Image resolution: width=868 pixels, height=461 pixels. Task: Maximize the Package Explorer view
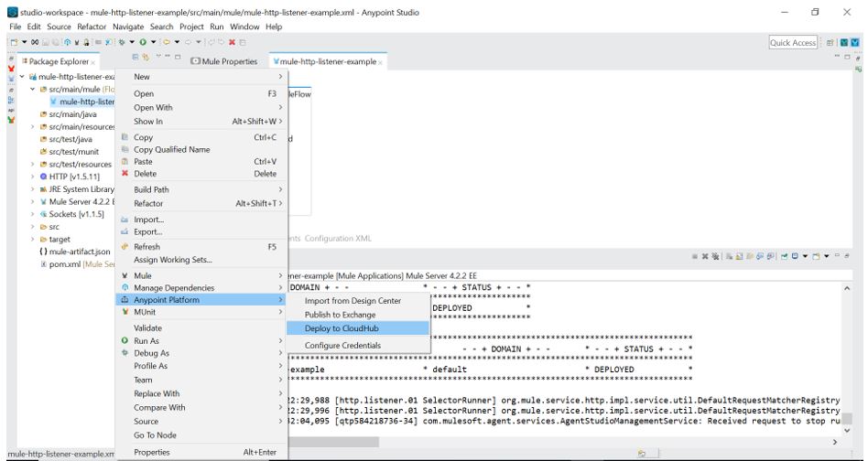177,57
